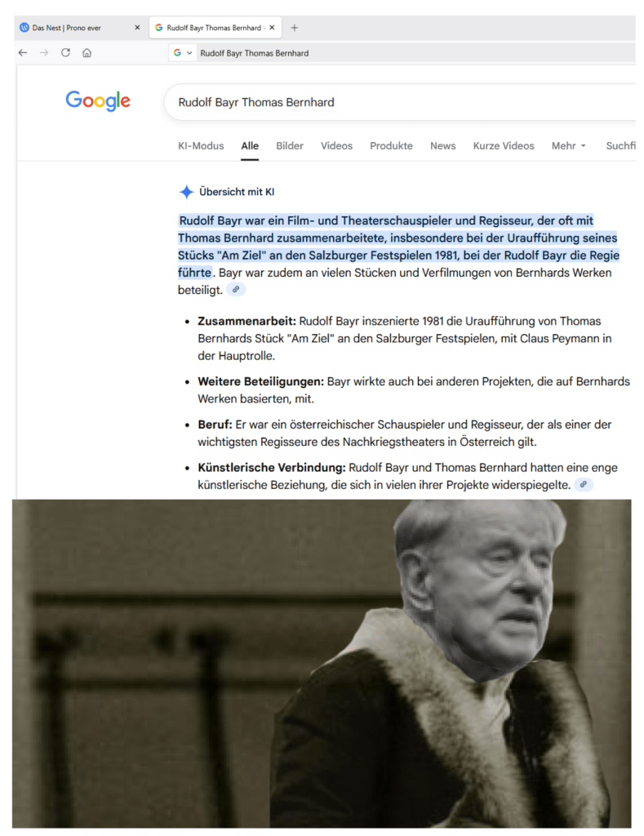The height and width of the screenshot is (836, 644).
Task: Click the Übersicht mit KI sparkle icon
Action: [x=186, y=192]
